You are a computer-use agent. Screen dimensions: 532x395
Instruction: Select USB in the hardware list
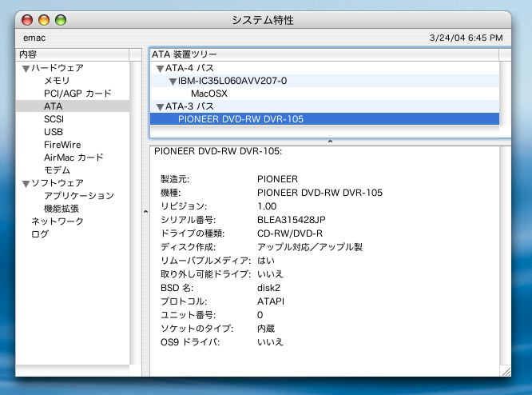pos(54,132)
